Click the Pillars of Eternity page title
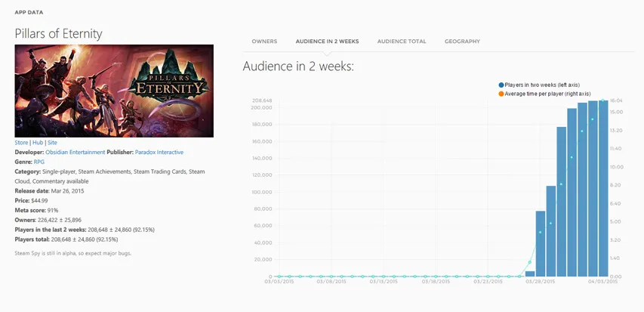Viewport: 644px width, 312px height. [58, 34]
